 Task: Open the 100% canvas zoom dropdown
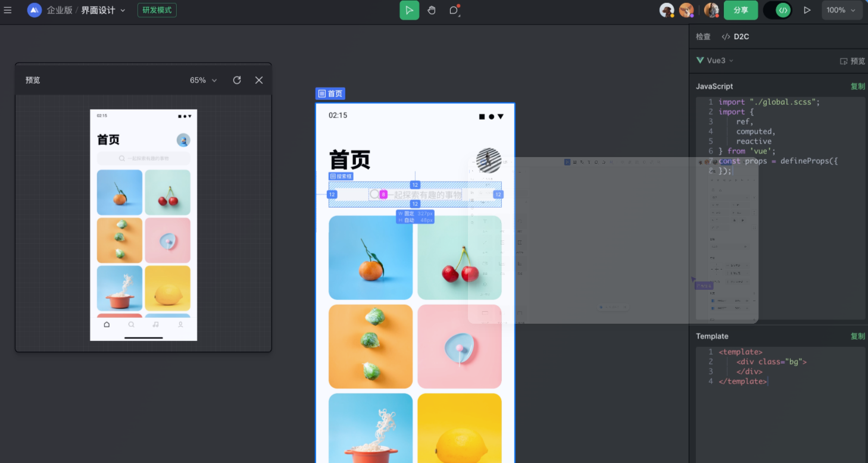click(x=841, y=10)
